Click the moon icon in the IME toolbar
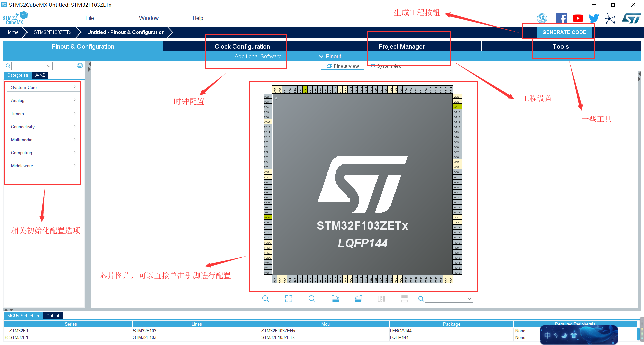This screenshot has width=644, height=345. (x=565, y=335)
